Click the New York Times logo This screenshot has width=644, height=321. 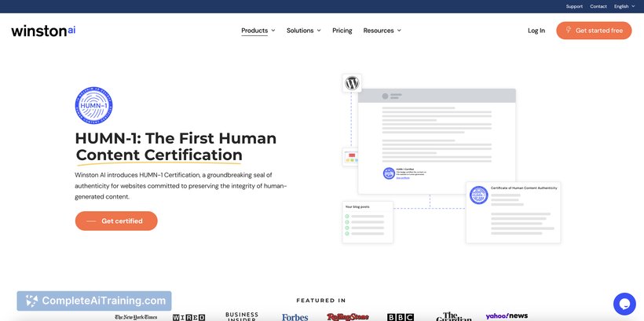coord(136,317)
